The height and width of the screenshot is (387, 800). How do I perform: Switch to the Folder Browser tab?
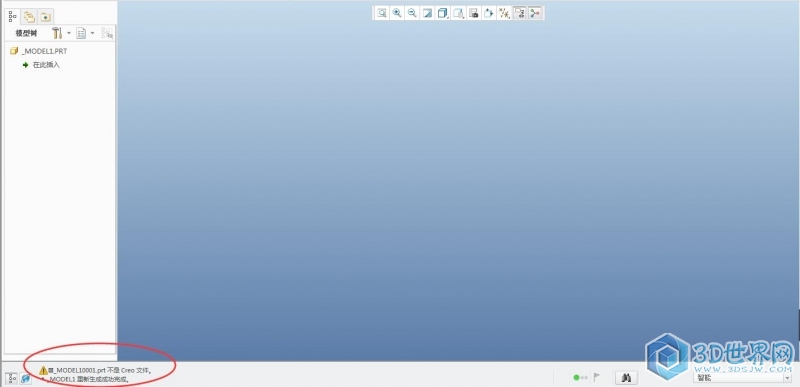[30, 17]
